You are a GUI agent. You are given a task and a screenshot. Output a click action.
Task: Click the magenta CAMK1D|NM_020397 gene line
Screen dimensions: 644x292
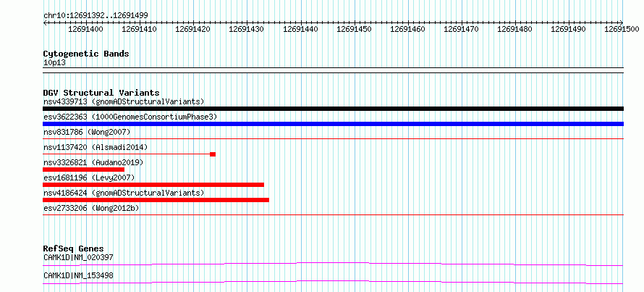[x=333, y=264]
